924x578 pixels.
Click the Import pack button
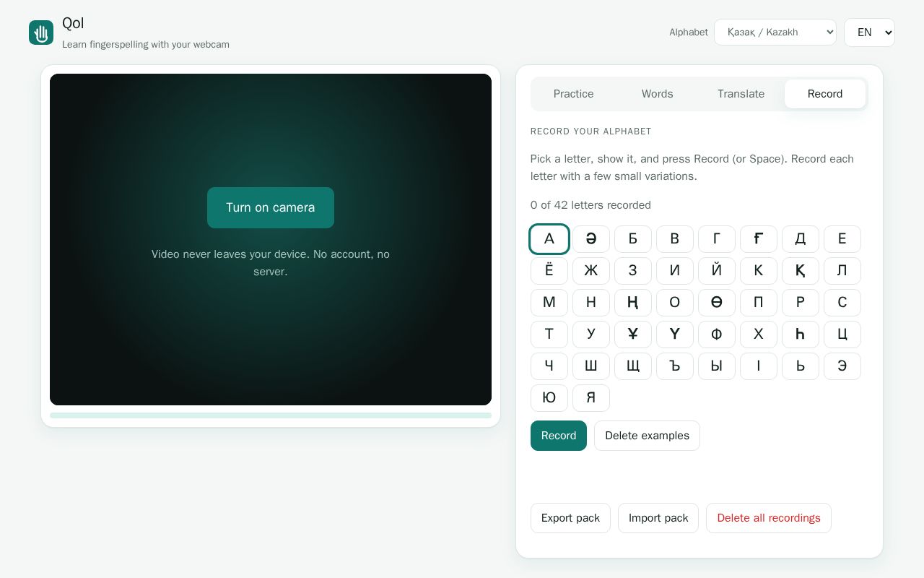[x=658, y=518]
